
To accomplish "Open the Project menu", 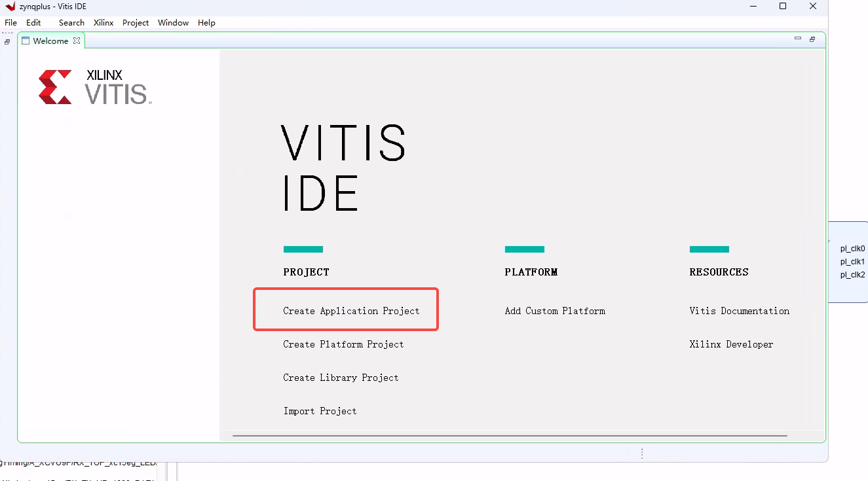I will click(136, 22).
